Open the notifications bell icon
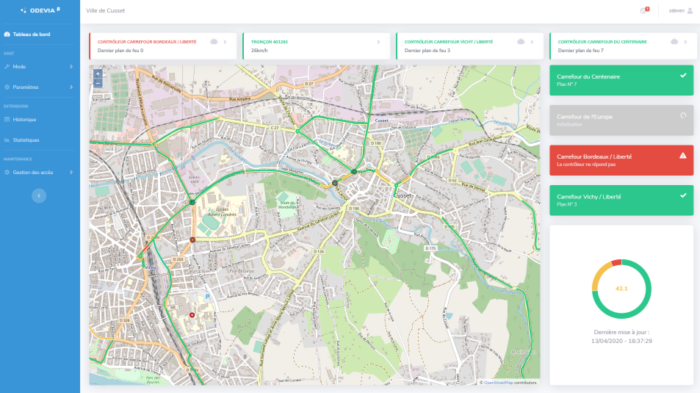This screenshot has height=393, width=700. click(644, 10)
